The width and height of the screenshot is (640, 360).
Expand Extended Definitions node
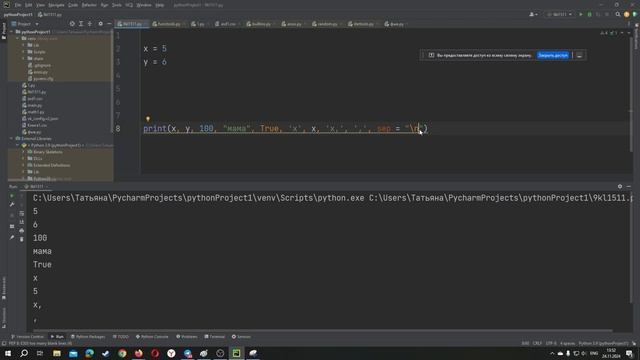(x=24, y=165)
